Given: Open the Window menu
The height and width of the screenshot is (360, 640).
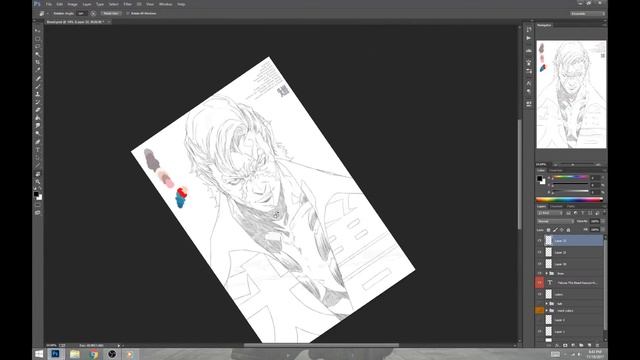Looking at the screenshot, I should click(165, 4).
